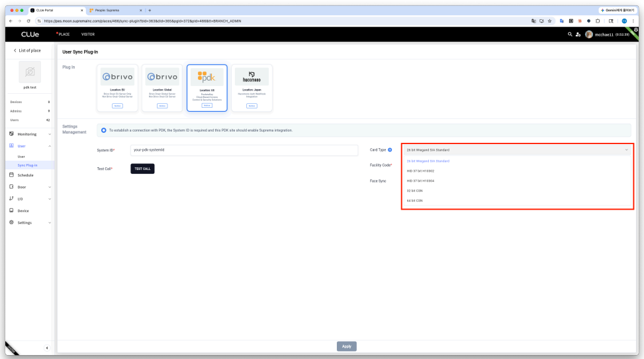Click the System ID input field
This screenshot has width=644, height=359.
244,150
